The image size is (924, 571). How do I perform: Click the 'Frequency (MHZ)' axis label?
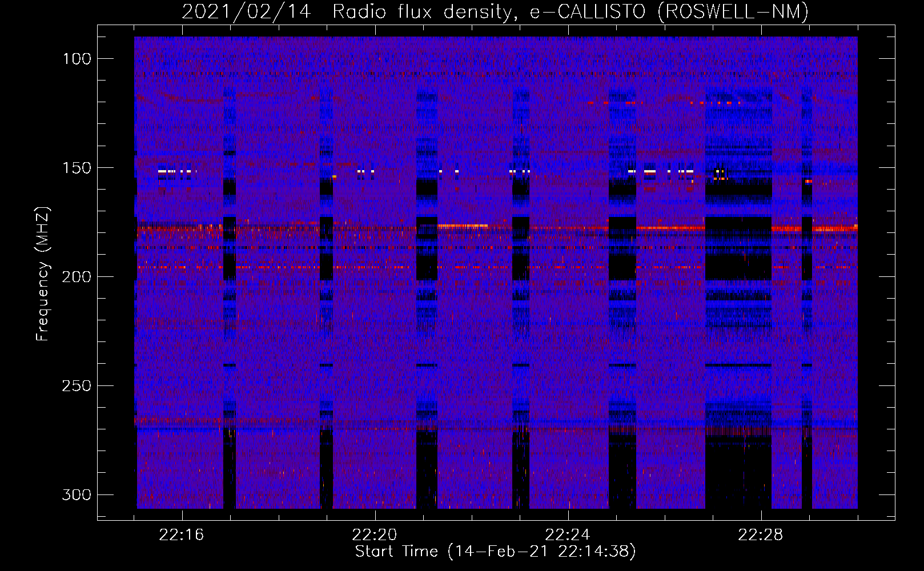click(43, 274)
